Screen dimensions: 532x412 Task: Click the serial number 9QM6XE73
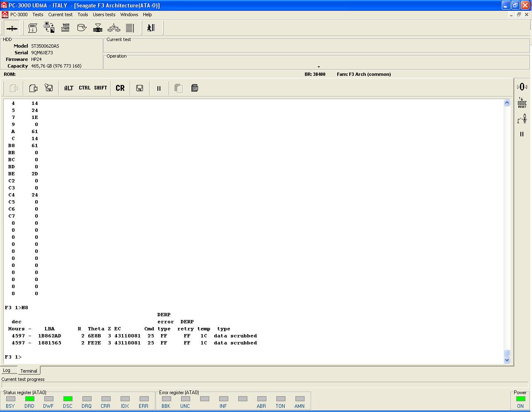click(x=42, y=53)
